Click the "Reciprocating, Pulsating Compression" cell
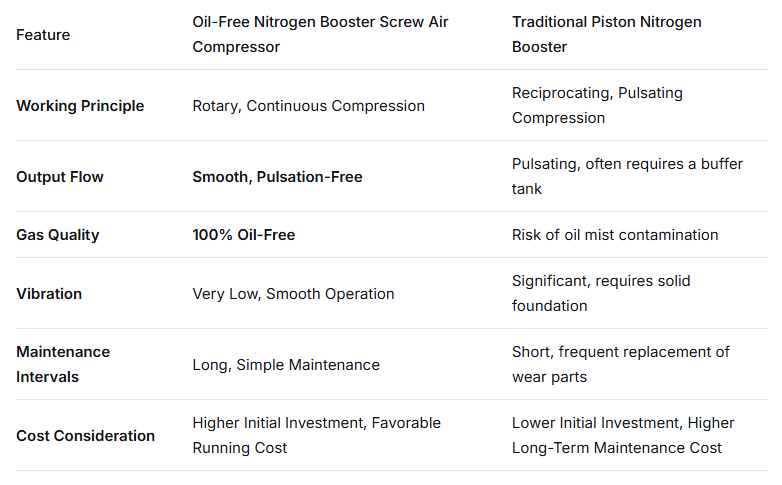The width and height of the screenshot is (782, 485). coord(597,106)
